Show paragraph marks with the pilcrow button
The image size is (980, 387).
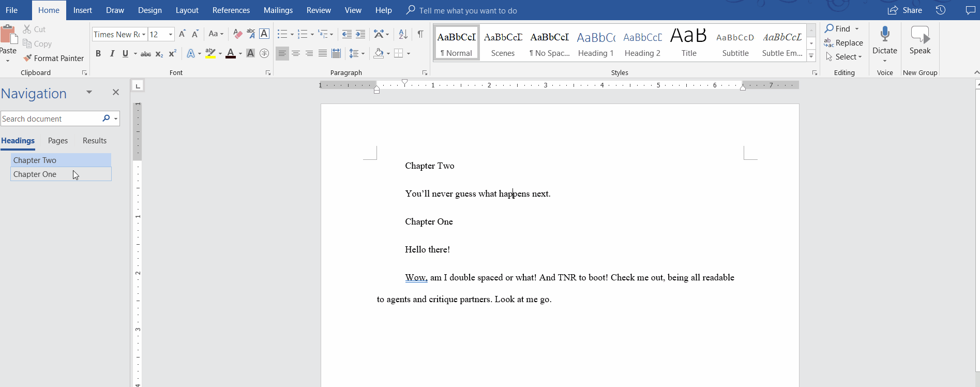coord(420,34)
